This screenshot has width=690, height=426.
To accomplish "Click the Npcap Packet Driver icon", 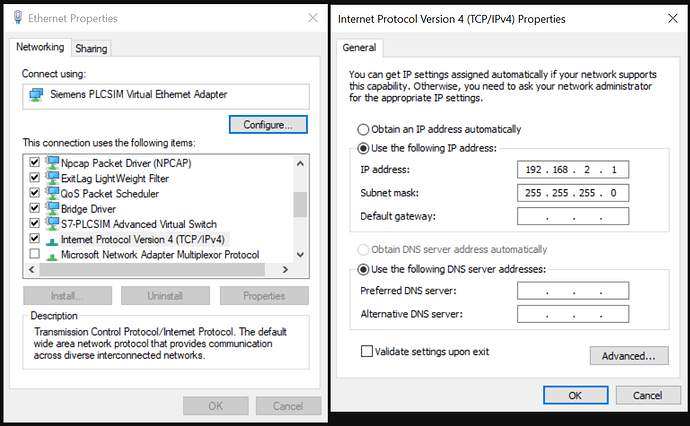I will click(51, 162).
